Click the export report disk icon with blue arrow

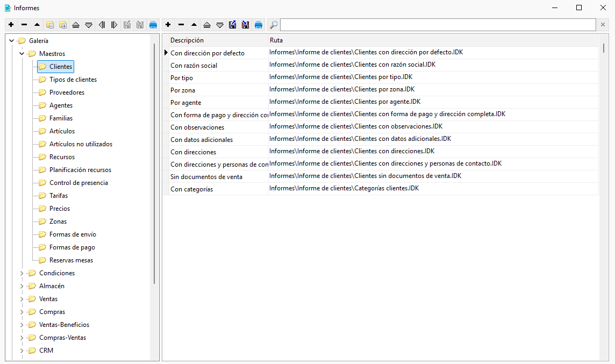233,25
